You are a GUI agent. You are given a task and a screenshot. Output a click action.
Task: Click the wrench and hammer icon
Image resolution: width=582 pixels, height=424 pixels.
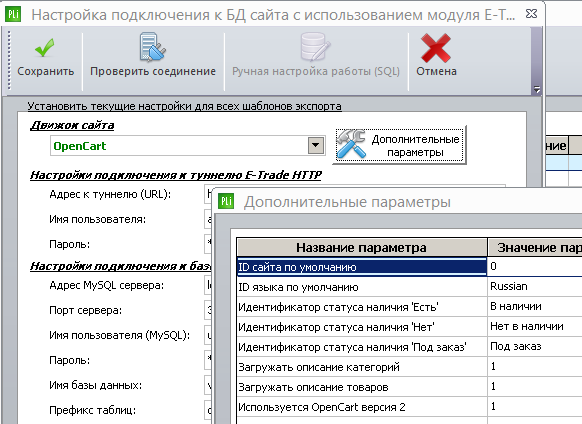tap(351, 144)
